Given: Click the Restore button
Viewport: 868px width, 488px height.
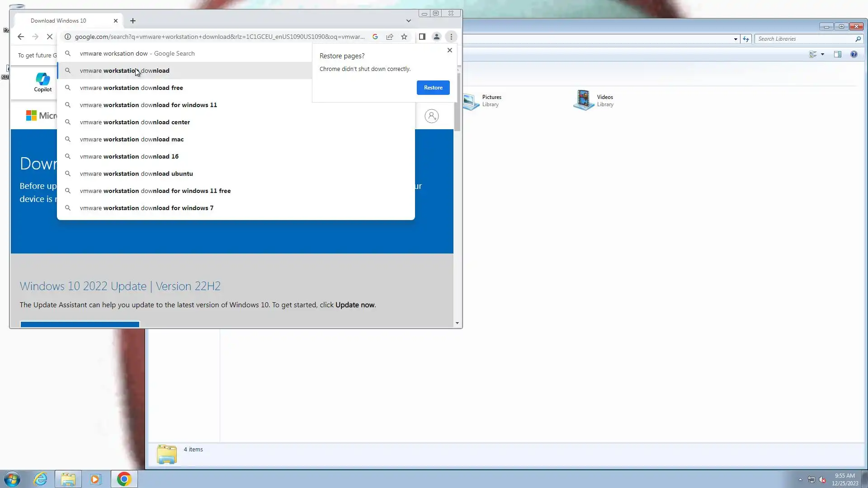Looking at the screenshot, I should click(x=433, y=88).
